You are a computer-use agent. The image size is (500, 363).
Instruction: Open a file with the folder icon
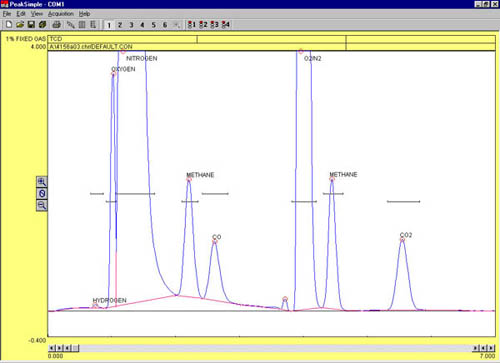tap(20, 24)
